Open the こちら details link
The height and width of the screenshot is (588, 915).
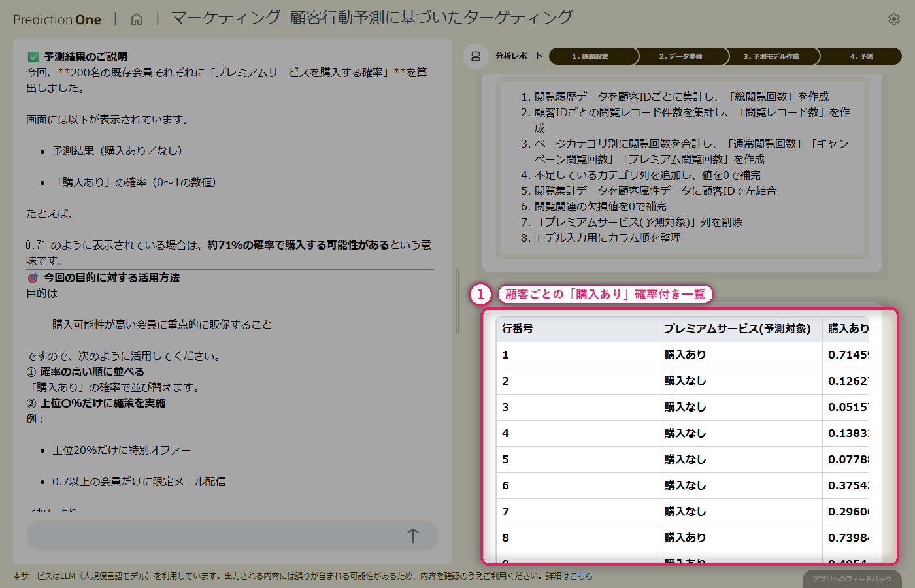click(x=581, y=576)
